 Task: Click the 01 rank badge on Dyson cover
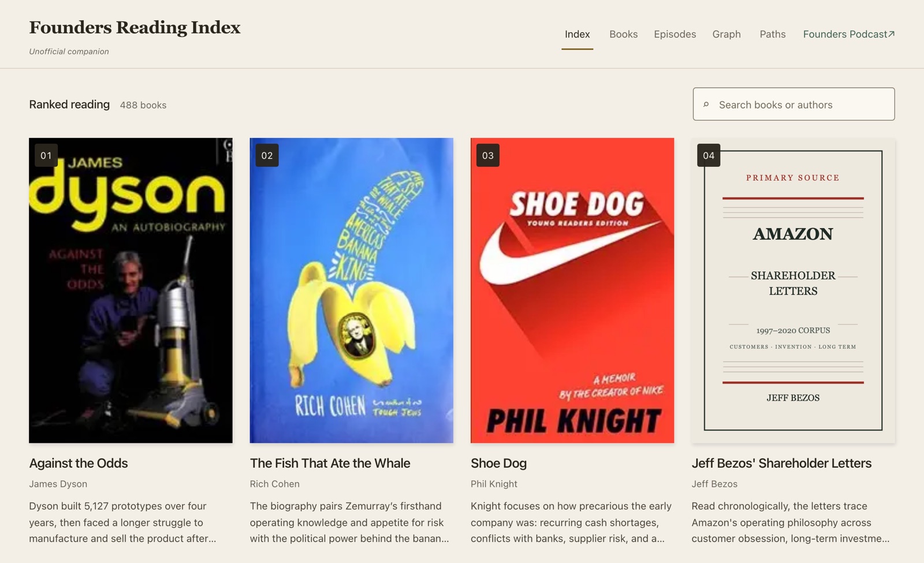46,155
